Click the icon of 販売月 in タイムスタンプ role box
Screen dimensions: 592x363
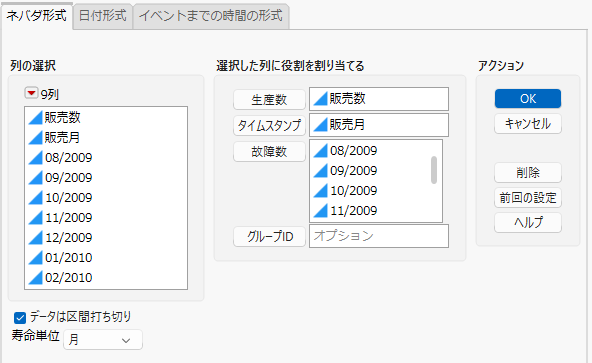(x=321, y=125)
